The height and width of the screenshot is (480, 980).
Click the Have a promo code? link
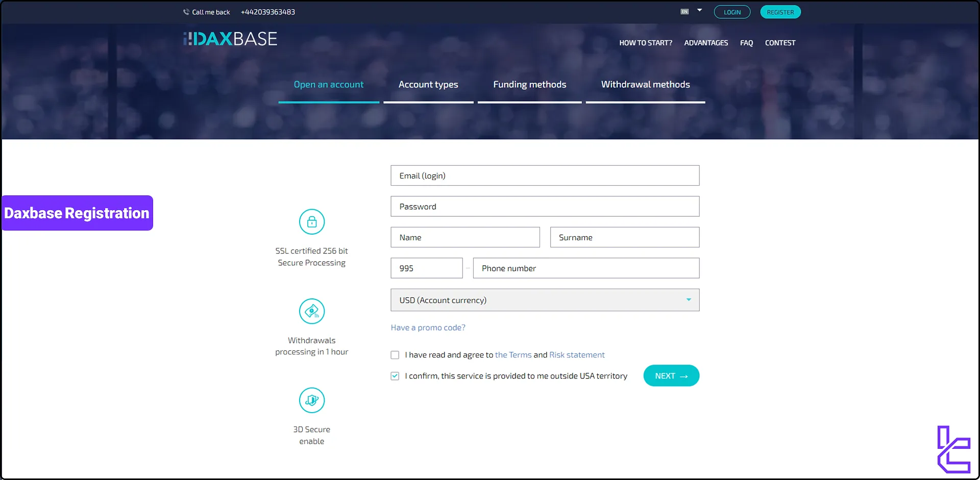[x=428, y=327]
